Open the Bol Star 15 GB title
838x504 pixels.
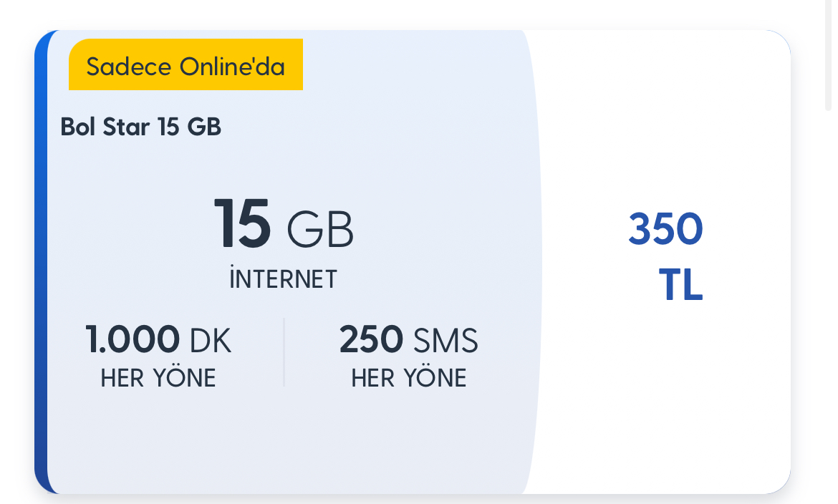pos(140,127)
